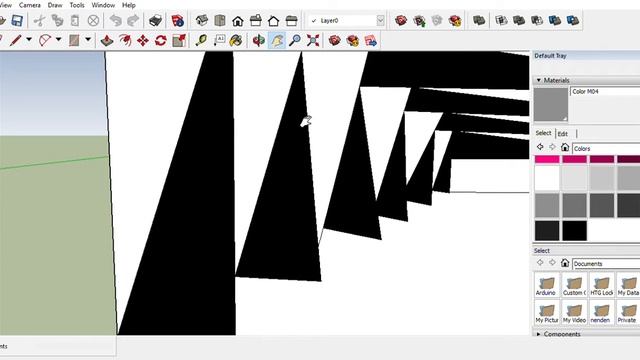This screenshot has height=360, width=640.
Task: Expand the Components panel
Action: (539, 334)
